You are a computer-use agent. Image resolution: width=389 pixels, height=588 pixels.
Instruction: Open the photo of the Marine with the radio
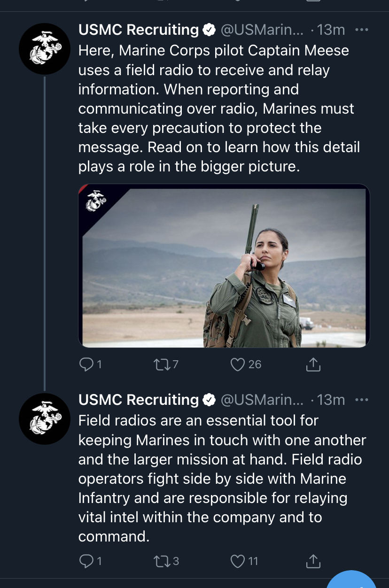pos(224,266)
